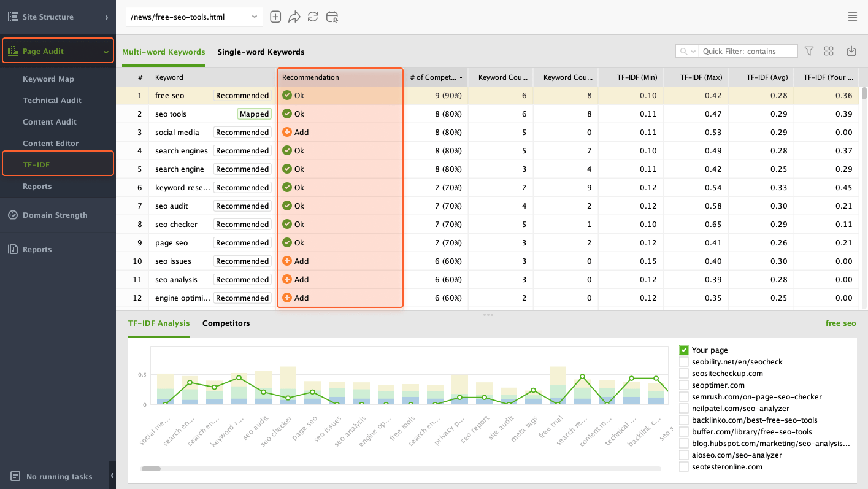Image resolution: width=868 pixels, height=489 pixels.
Task: Click the chart horizontal scrollbar thumb
Action: click(x=151, y=469)
